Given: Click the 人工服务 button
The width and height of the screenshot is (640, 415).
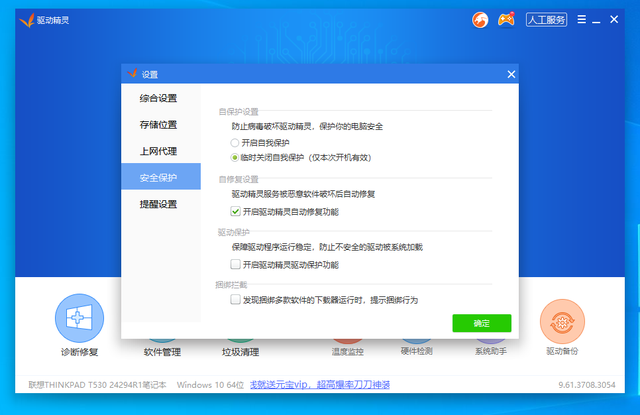Looking at the screenshot, I should (547, 20).
